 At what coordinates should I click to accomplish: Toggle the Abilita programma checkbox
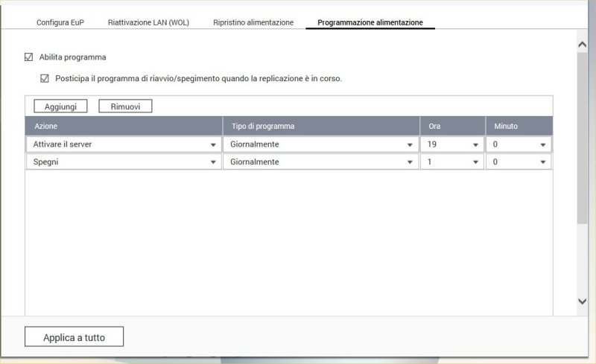click(29, 57)
